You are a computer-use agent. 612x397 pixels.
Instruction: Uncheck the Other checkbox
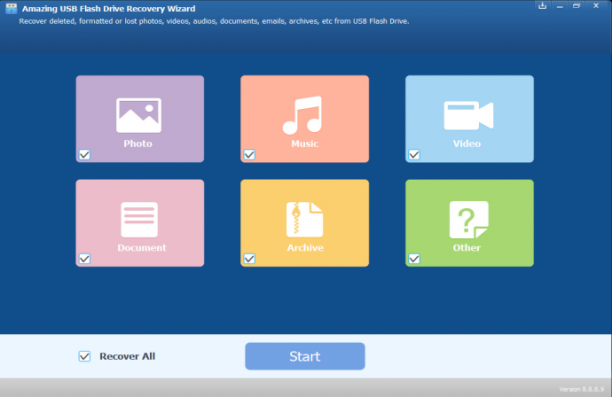pos(414,258)
